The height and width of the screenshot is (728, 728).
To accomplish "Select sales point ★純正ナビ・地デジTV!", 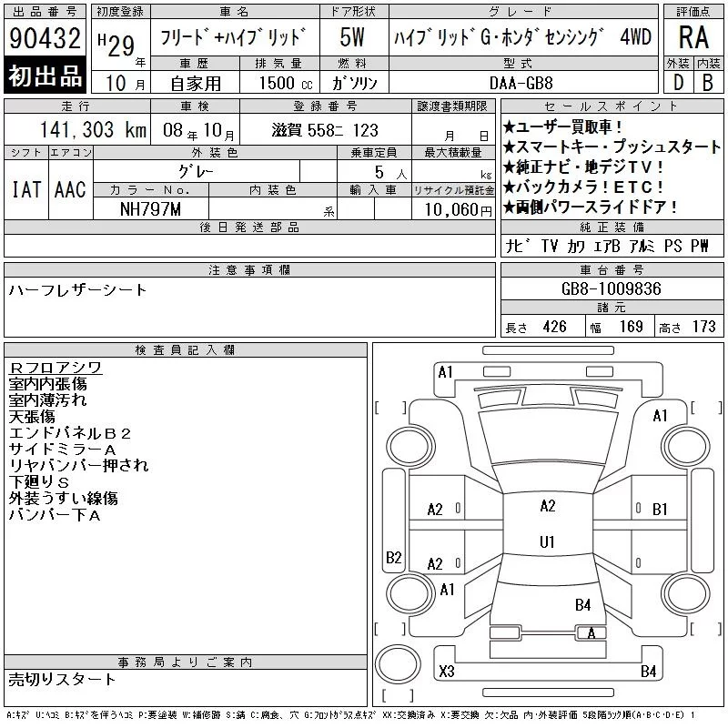I will 583,167.
